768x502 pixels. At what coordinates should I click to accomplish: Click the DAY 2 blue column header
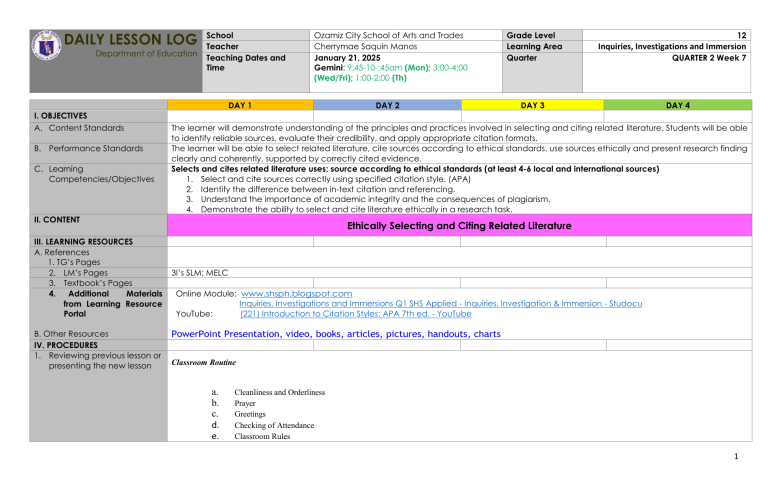387,105
